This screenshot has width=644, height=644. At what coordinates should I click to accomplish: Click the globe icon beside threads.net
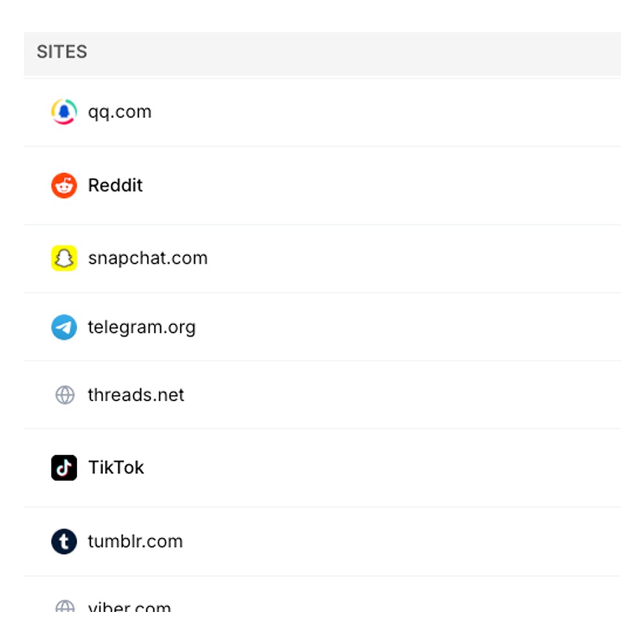coord(64,395)
